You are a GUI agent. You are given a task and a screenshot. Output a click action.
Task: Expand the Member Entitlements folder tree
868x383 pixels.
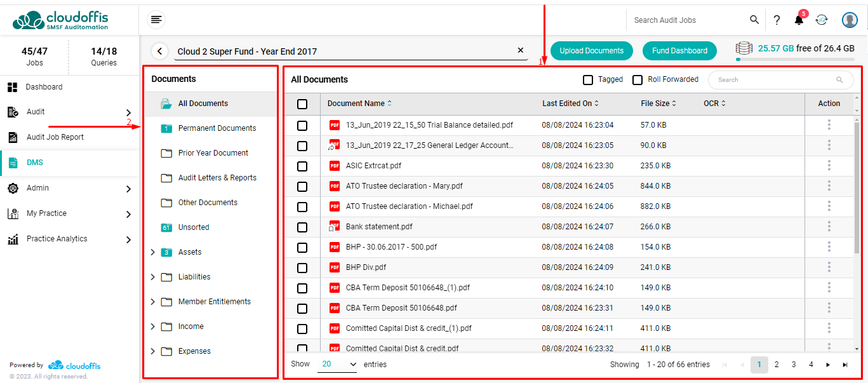point(152,302)
